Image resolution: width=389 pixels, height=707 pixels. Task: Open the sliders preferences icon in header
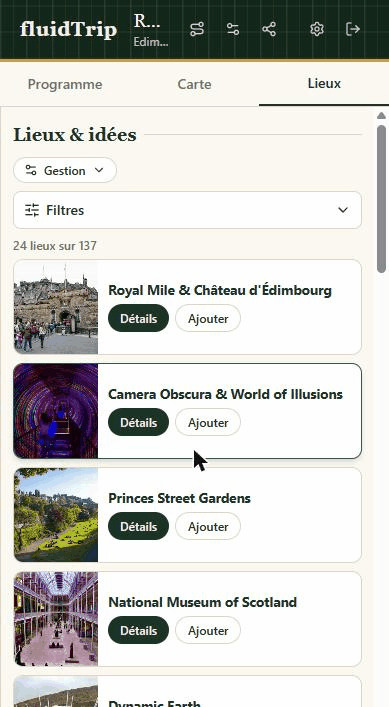[233, 29]
